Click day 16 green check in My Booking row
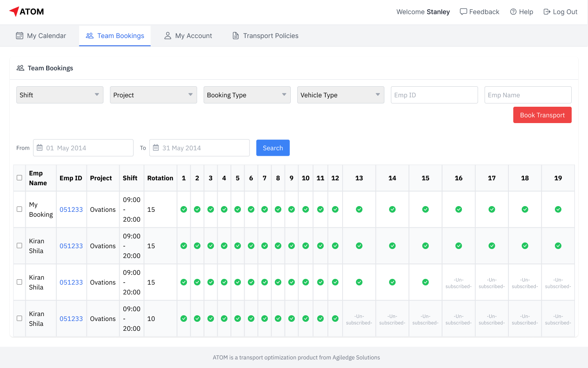This screenshot has height=368, width=588. 459,209
